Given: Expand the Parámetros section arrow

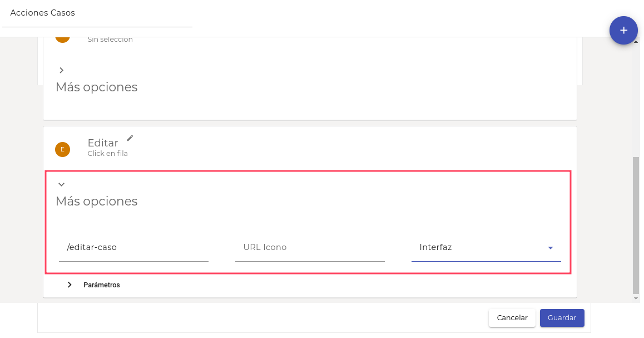Looking at the screenshot, I should pos(70,285).
